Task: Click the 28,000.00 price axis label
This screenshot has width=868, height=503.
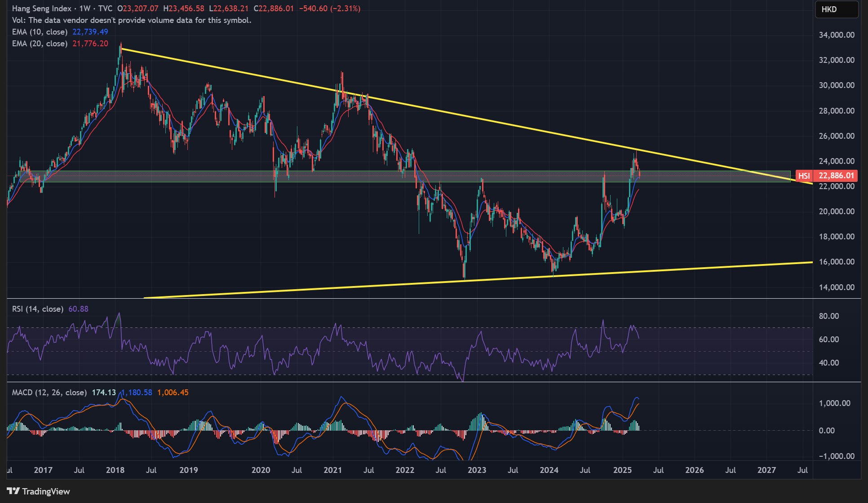Action: (x=837, y=111)
